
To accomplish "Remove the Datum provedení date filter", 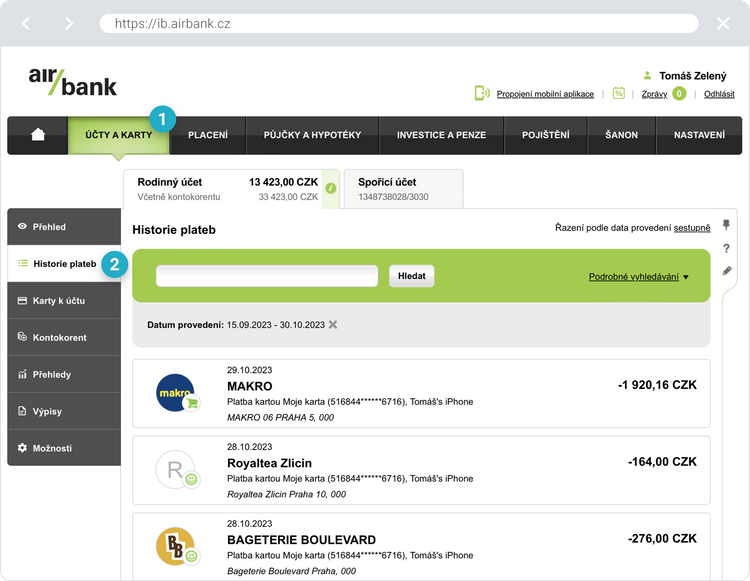I will (x=333, y=325).
